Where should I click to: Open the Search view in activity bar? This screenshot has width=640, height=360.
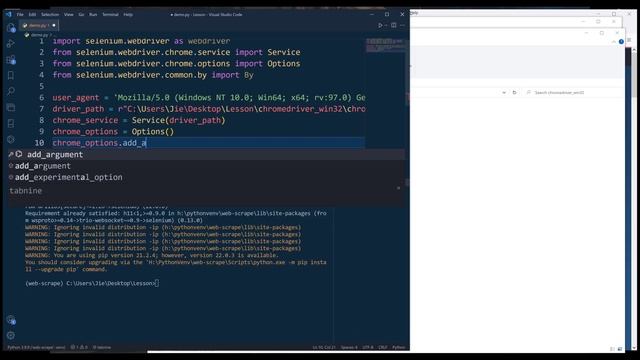[x=11, y=91]
